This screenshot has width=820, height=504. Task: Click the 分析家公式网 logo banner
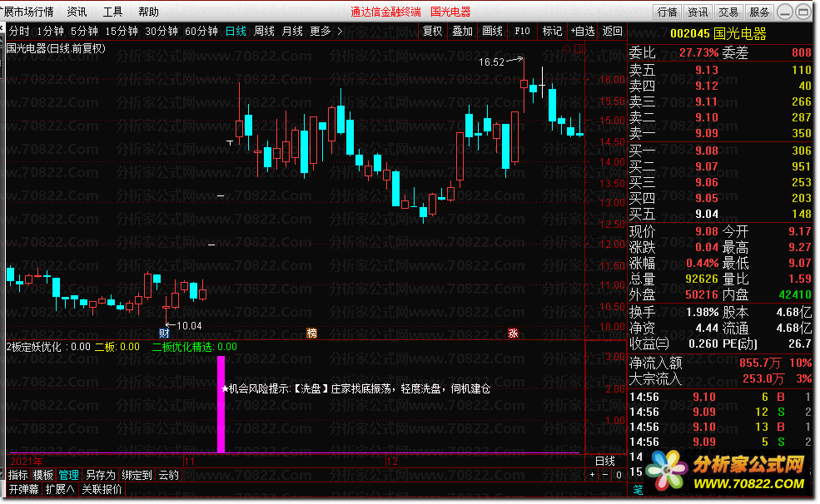(x=726, y=471)
